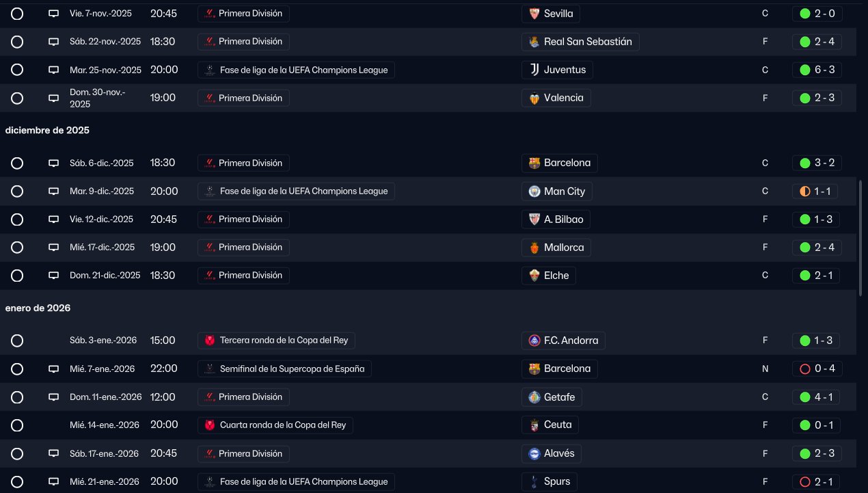Image resolution: width=868 pixels, height=493 pixels.
Task: Select the radio circle for the Elche match
Action: click(17, 276)
